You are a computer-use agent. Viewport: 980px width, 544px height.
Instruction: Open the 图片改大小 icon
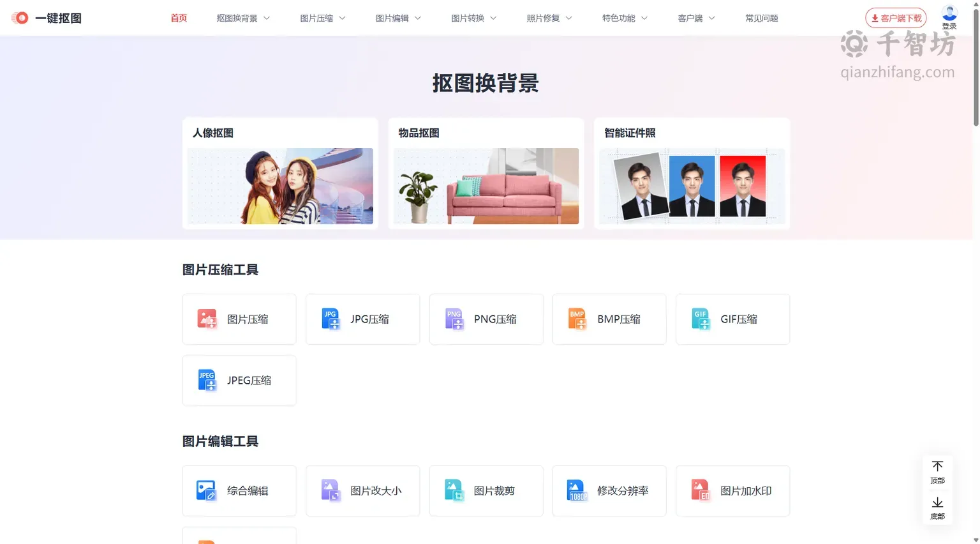tap(330, 490)
